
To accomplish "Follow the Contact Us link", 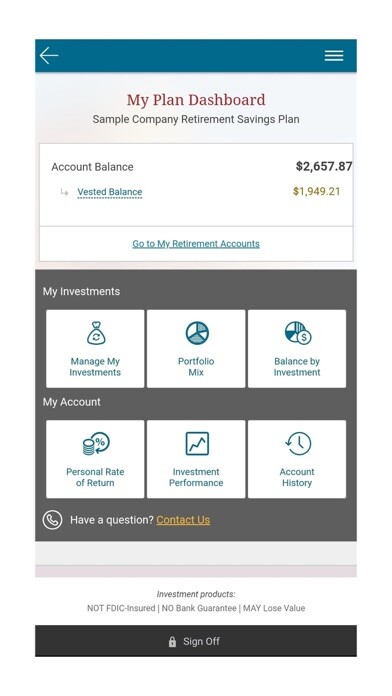I will pos(183,520).
